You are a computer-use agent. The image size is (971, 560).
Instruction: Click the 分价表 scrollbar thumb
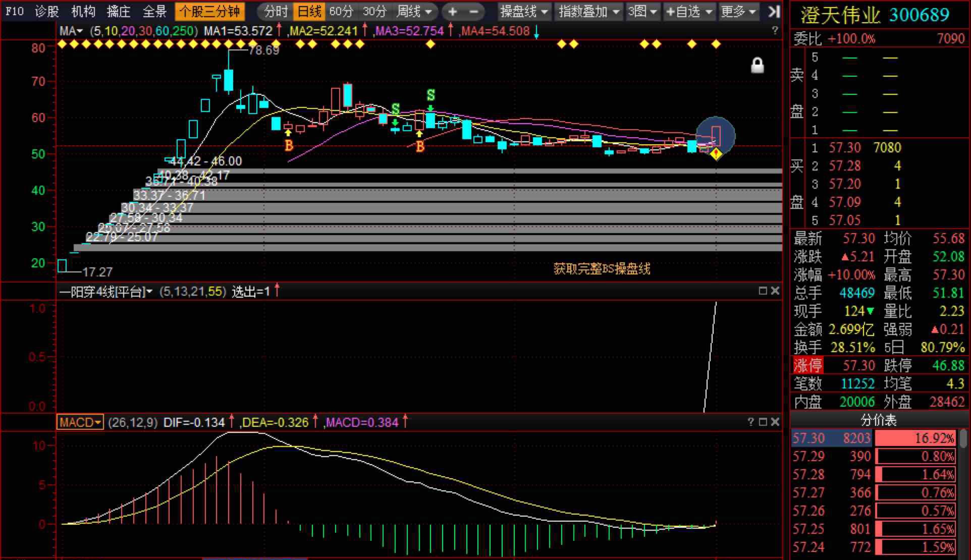963,439
